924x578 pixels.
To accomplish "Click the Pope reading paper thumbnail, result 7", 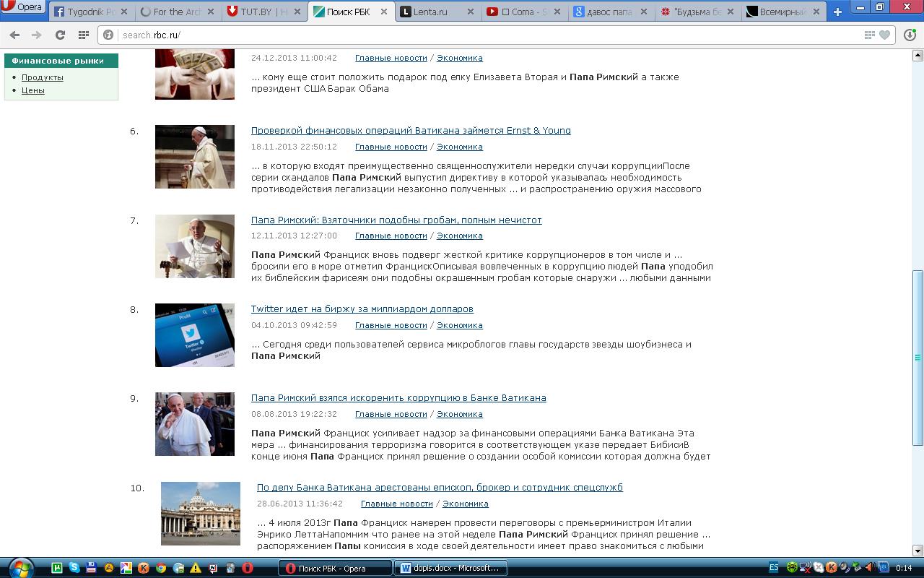I will pyautogui.click(x=195, y=246).
